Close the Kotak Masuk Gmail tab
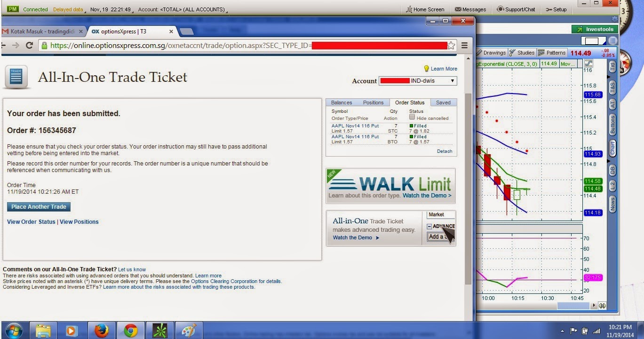This screenshot has height=339, width=644. pyautogui.click(x=80, y=32)
